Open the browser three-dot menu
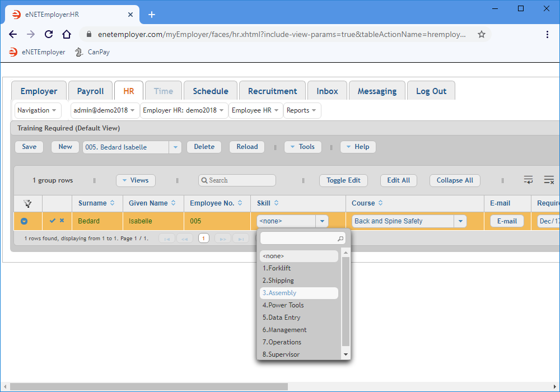 [x=547, y=34]
